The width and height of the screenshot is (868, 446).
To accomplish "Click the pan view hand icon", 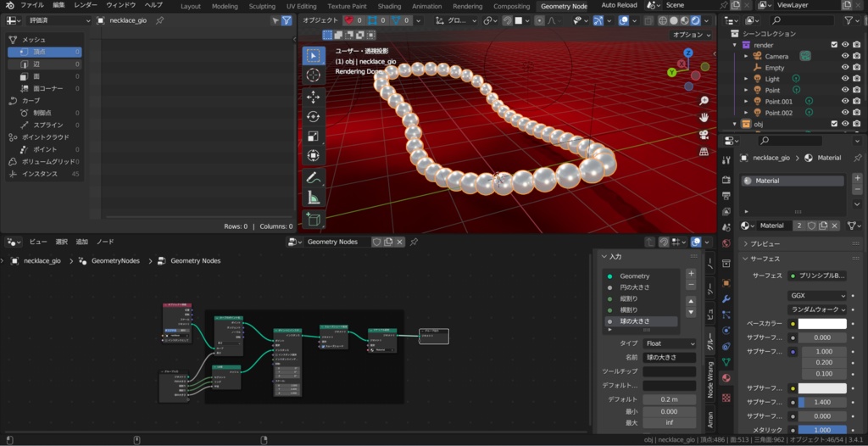I will click(x=704, y=117).
